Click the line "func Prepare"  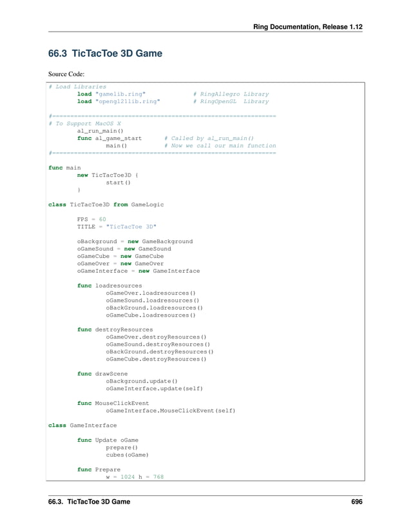click(x=99, y=469)
